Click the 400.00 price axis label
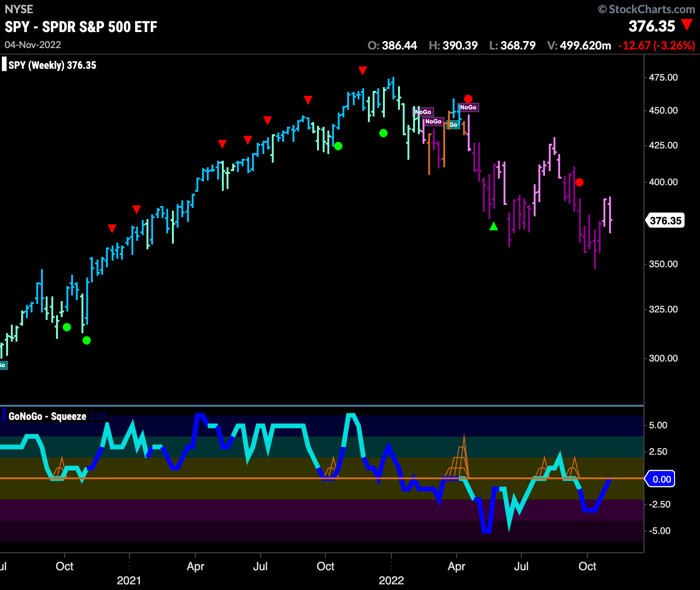 pyautogui.click(x=663, y=182)
